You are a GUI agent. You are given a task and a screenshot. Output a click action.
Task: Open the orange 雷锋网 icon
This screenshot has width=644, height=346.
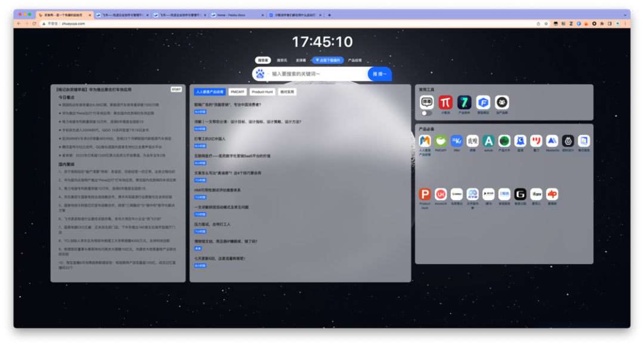(x=552, y=194)
